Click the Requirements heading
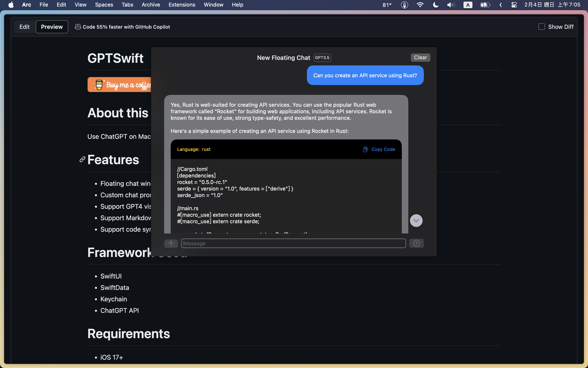Viewport: 588px width, 368px height. click(x=129, y=333)
